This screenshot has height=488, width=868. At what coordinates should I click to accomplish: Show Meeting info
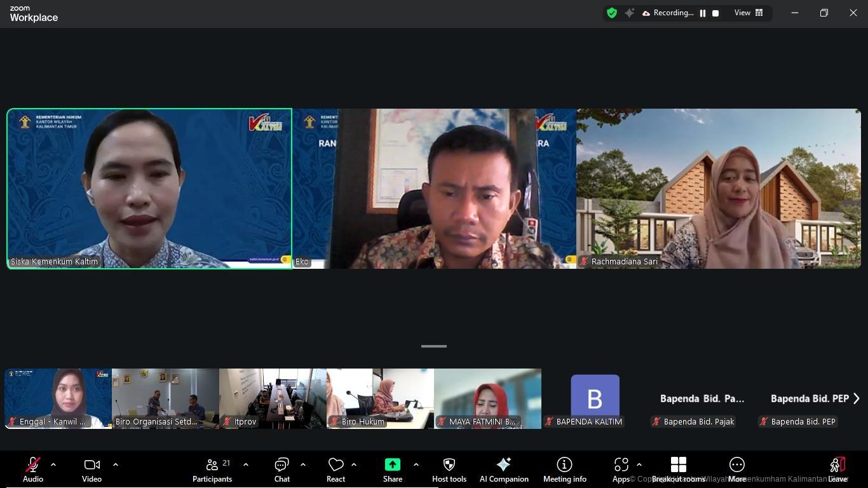click(564, 470)
